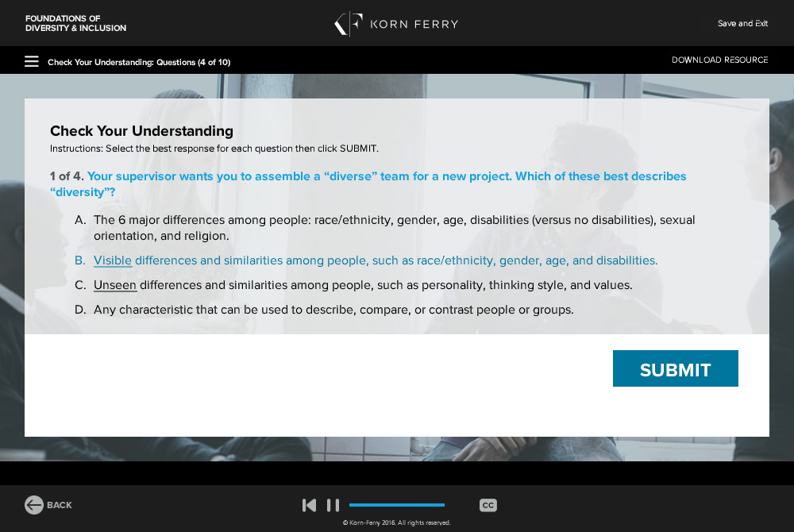Click the blue playback progress bar
This screenshot has height=532, width=794.
[396, 505]
